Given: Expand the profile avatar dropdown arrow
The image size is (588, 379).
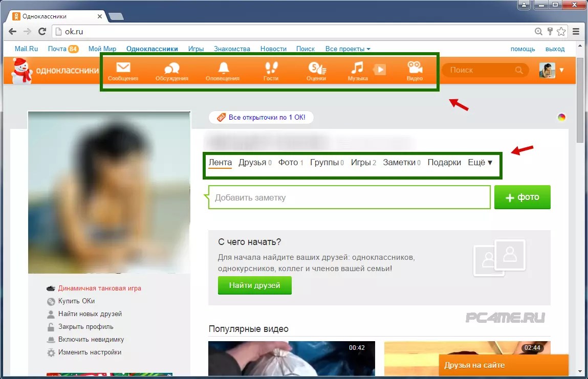Looking at the screenshot, I should (561, 70).
